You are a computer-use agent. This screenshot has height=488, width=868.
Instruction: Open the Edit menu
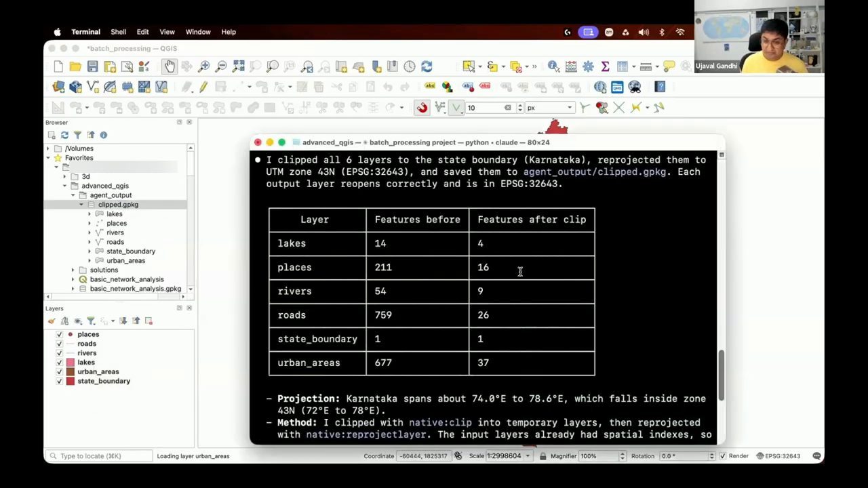142,32
